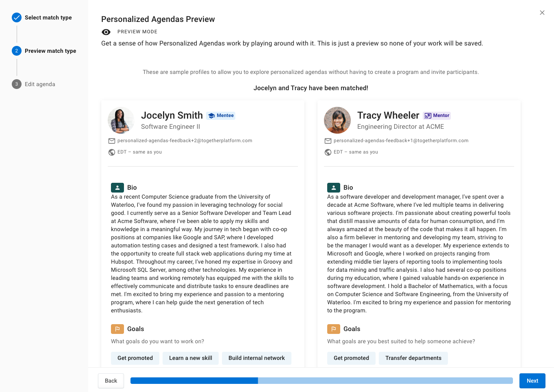Click the flag icon beside Tracy's Goals

pyautogui.click(x=334, y=329)
